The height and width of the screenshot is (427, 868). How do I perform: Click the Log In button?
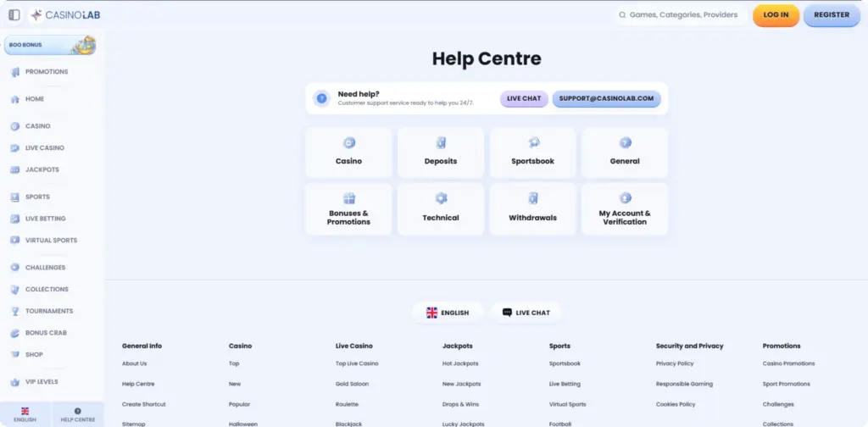coord(776,15)
